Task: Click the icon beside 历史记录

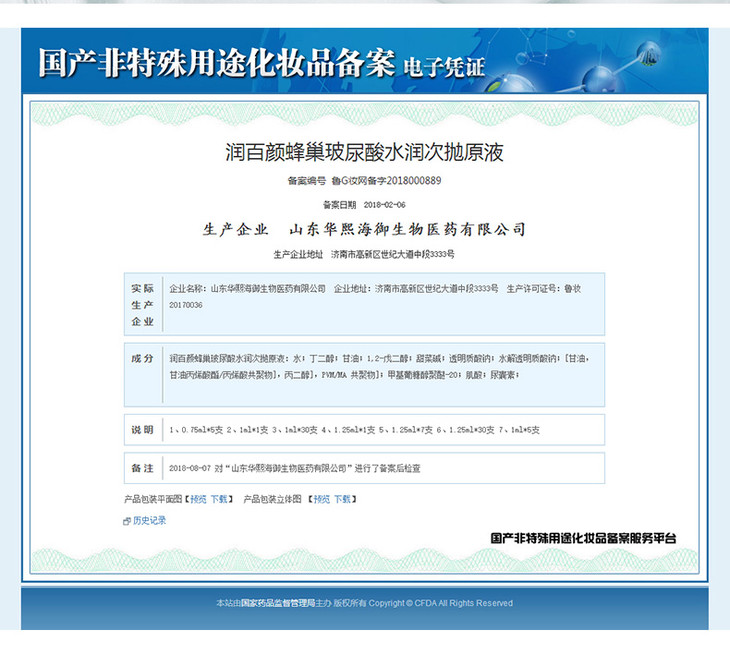Action: [126, 521]
